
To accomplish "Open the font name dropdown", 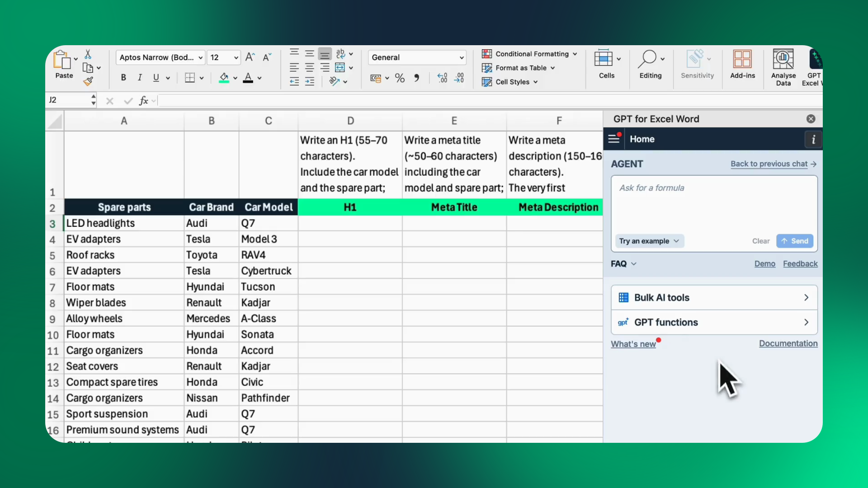I will coord(160,57).
